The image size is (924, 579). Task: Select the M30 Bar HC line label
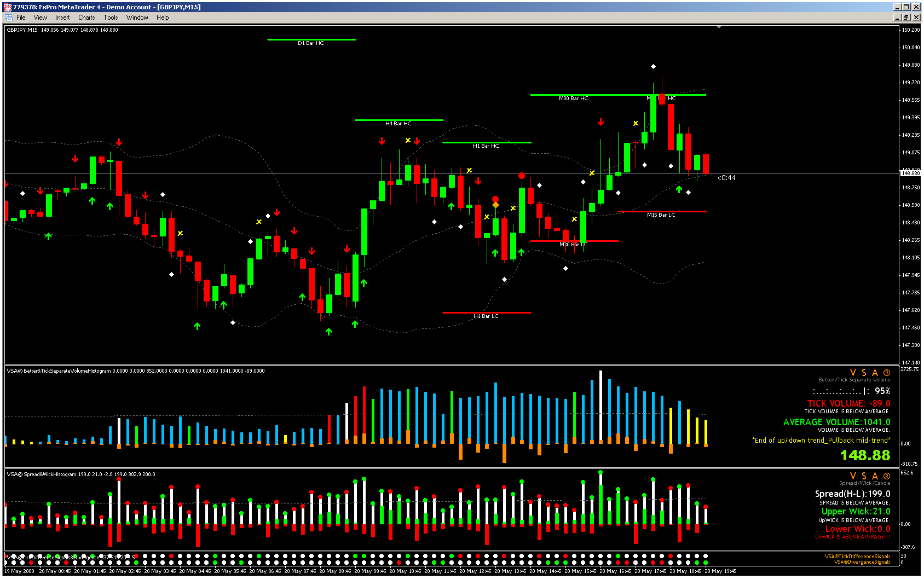pos(573,99)
